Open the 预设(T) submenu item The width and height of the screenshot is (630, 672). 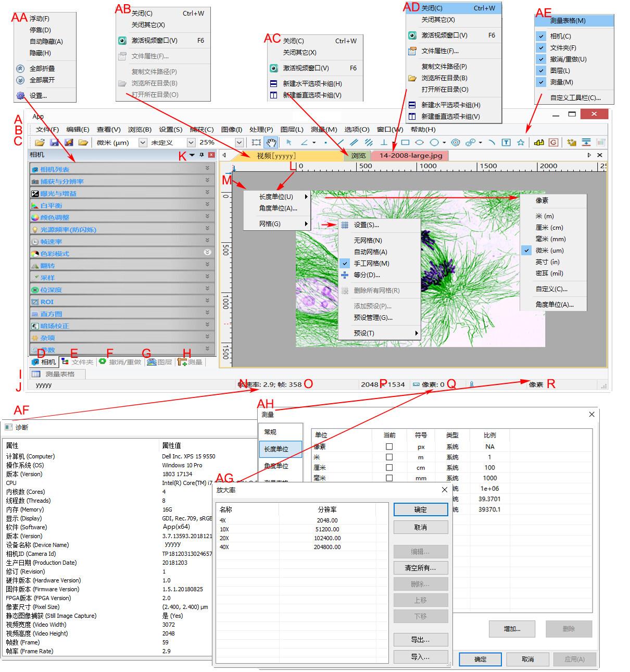(x=379, y=333)
